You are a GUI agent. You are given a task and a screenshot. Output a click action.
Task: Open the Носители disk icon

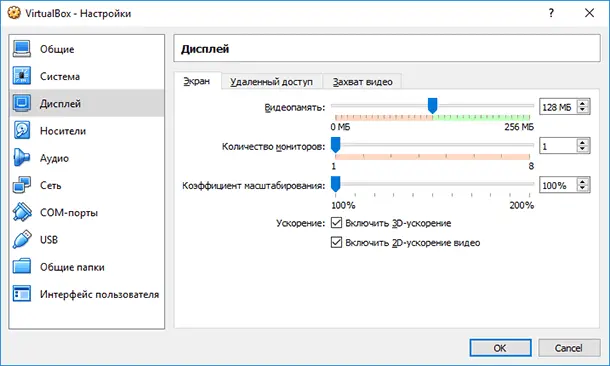(22, 130)
